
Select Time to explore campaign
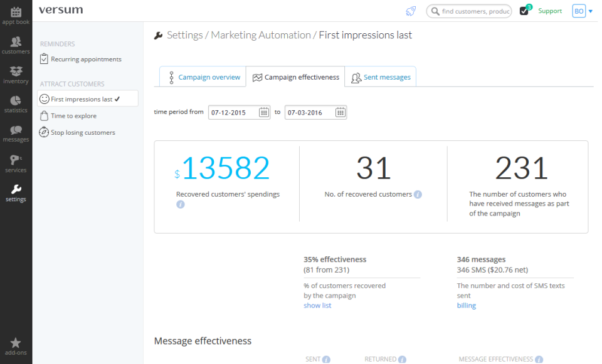[73, 116]
